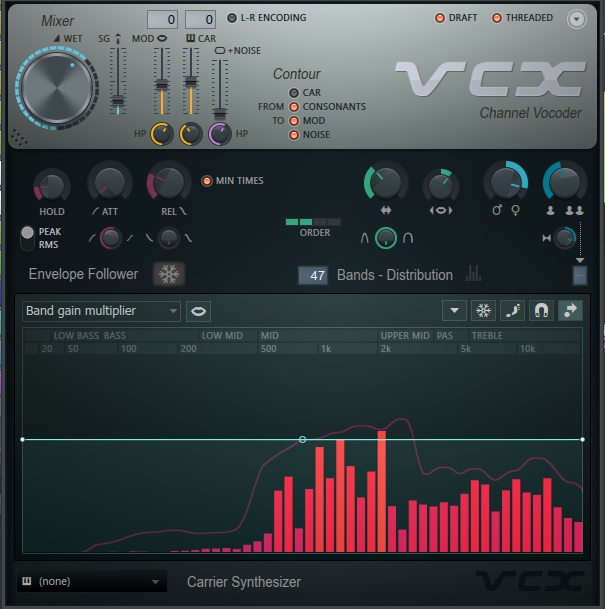The image size is (605, 609).
Task: Adjust the MOD level fader
Action: [x=162, y=85]
